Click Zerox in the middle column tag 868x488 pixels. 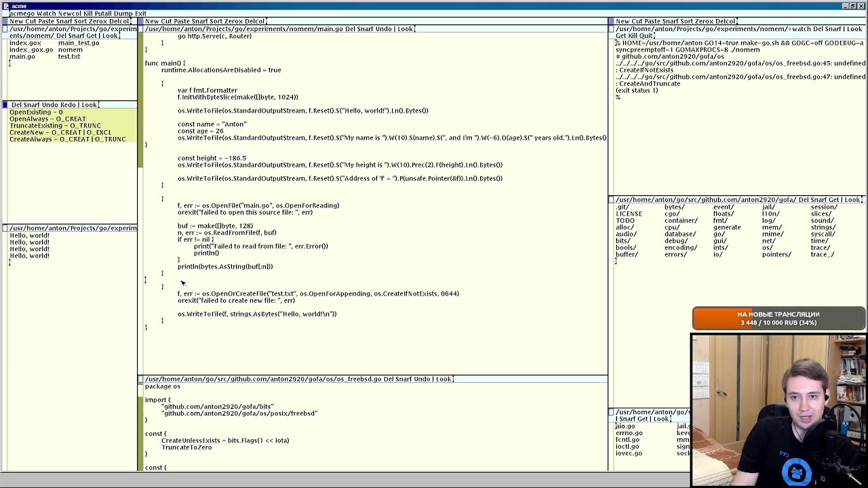coord(233,21)
